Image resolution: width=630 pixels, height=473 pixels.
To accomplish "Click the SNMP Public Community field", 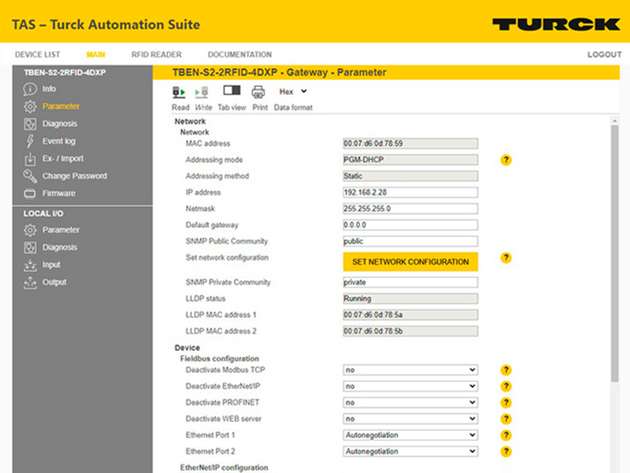I will click(x=410, y=241).
